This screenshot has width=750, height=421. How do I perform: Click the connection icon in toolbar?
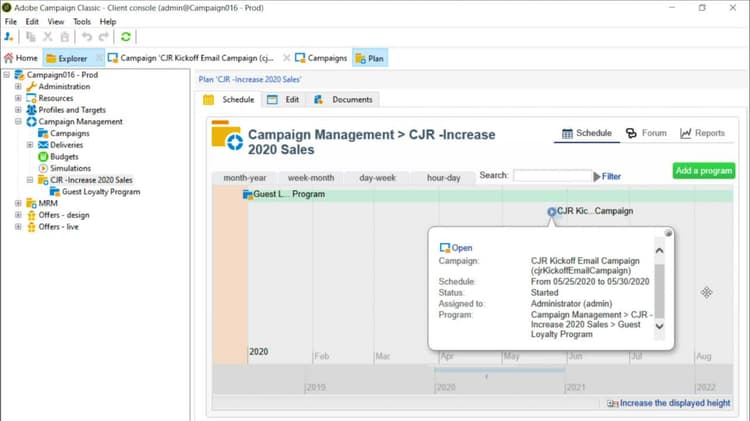tap(9, 37)
